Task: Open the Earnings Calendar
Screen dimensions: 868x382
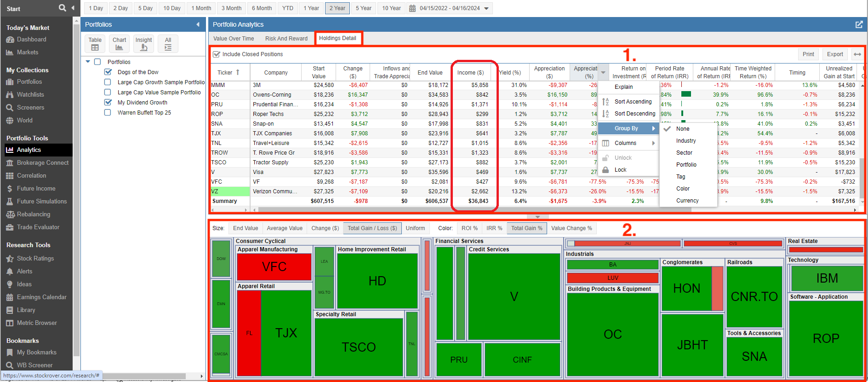Action: coord(41,297)
